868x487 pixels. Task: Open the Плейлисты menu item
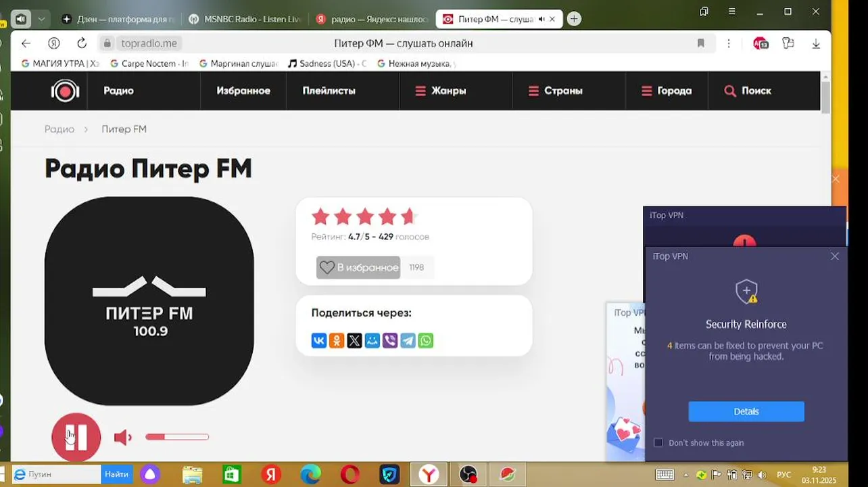329,91
